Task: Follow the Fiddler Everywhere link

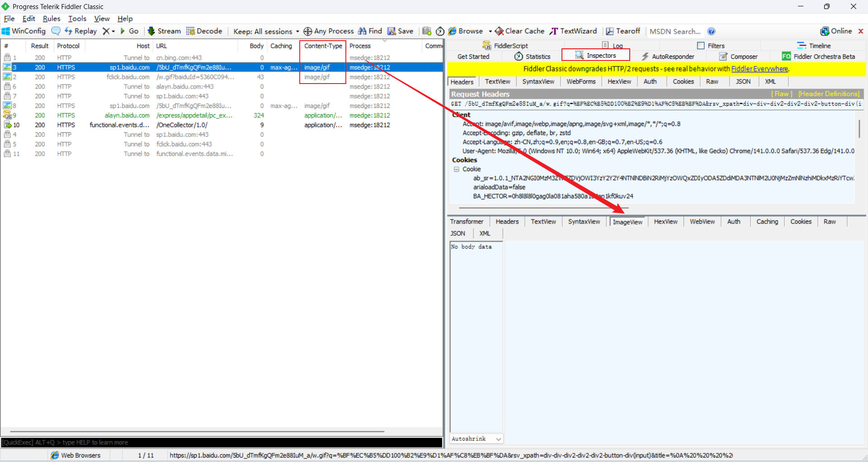Action: (x=759, y=69)
